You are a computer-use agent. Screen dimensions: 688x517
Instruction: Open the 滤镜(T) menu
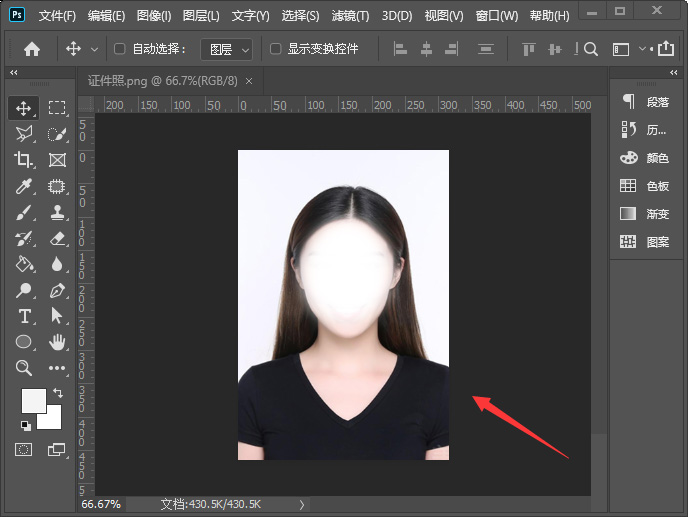pos(350,16)
